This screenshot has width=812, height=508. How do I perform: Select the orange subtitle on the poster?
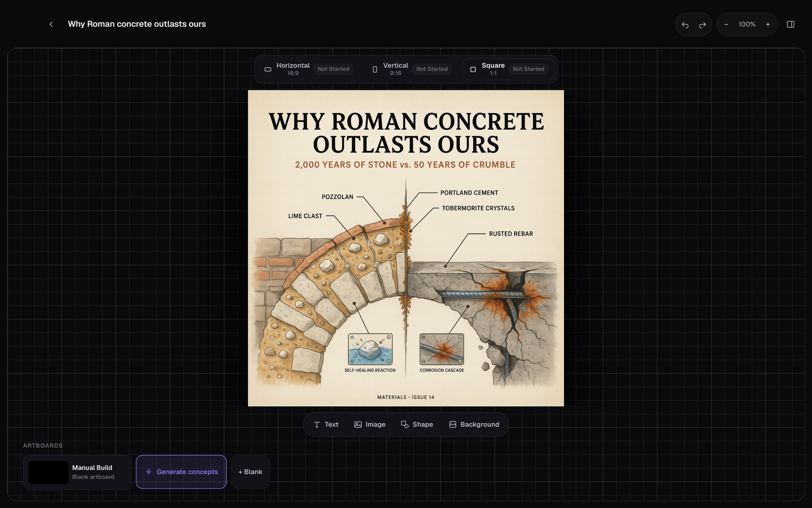pos(405,165)
